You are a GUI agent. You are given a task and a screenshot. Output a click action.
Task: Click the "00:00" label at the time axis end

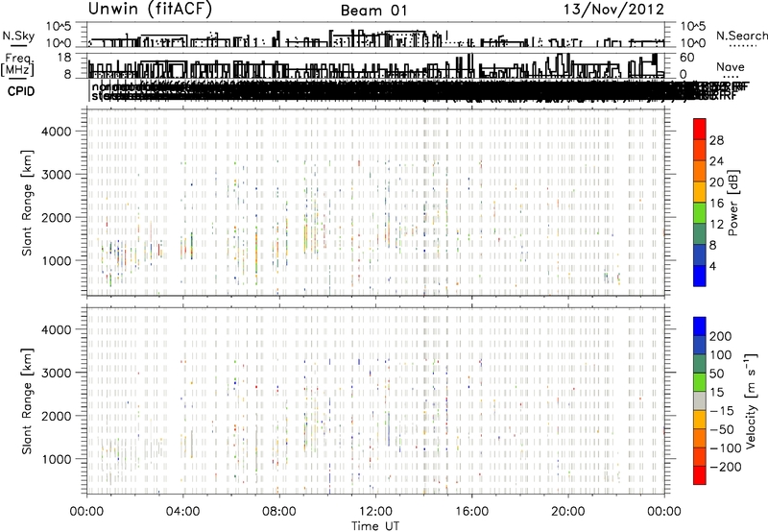664,512
